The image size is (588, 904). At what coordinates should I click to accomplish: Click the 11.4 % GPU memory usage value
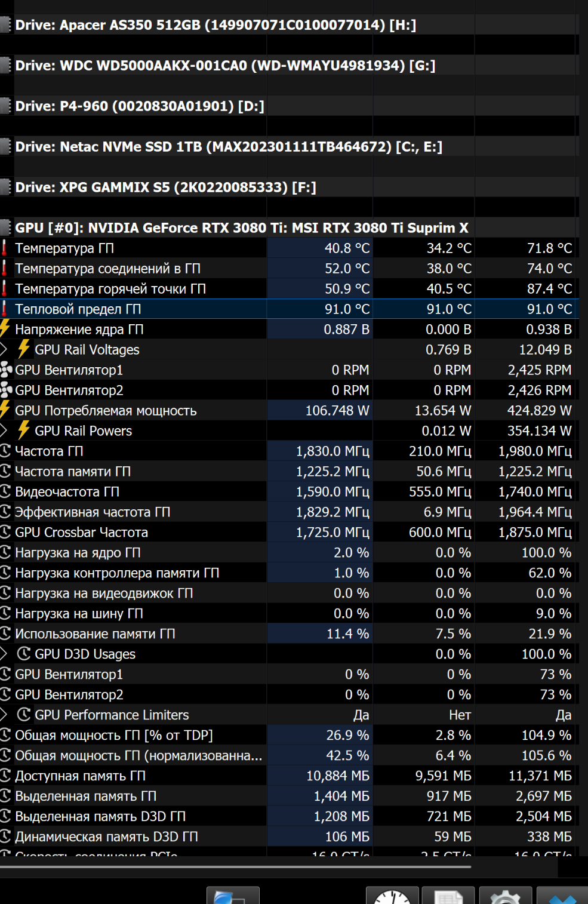[347, 634]
